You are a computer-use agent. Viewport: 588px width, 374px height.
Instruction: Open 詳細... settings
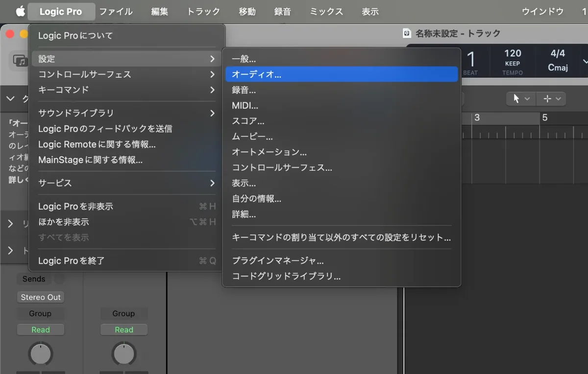(342, 214)
